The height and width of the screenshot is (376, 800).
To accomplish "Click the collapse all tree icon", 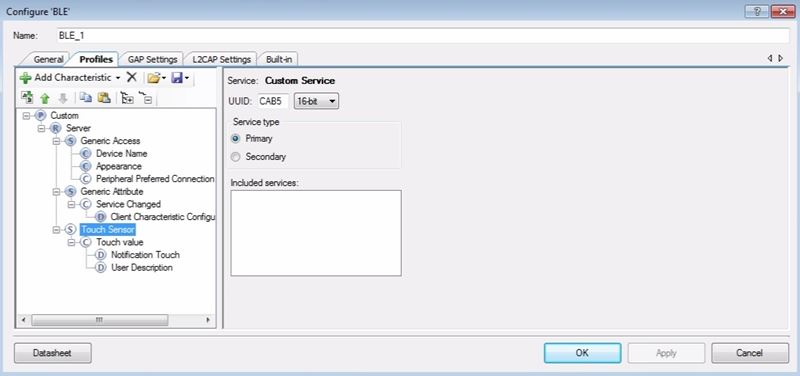I will [x=146, y=97].
